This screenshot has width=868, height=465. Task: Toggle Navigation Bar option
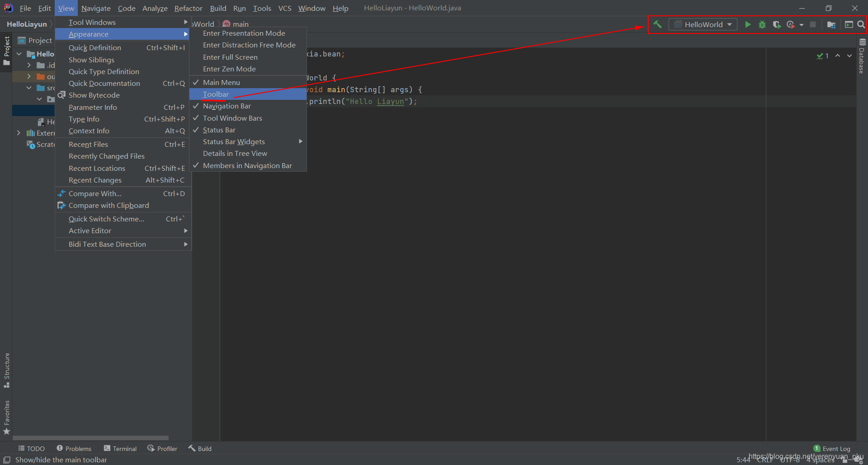pos(248,106)
